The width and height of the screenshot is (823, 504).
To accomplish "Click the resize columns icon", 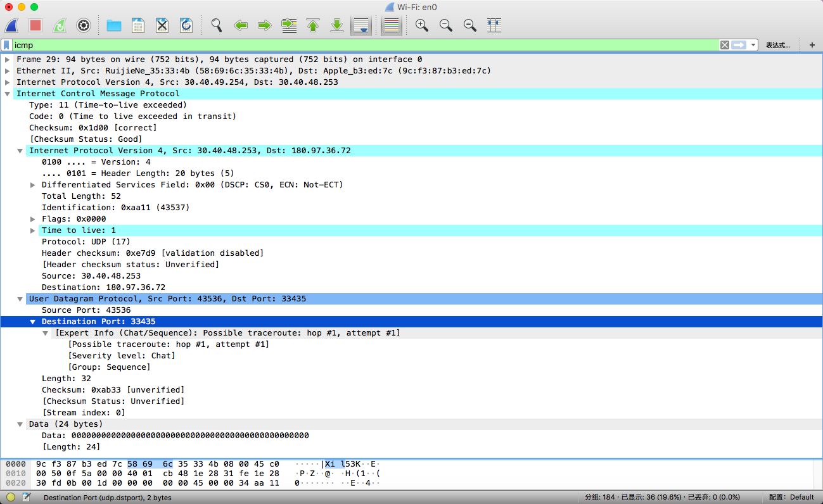I will [x=494, y=25].
